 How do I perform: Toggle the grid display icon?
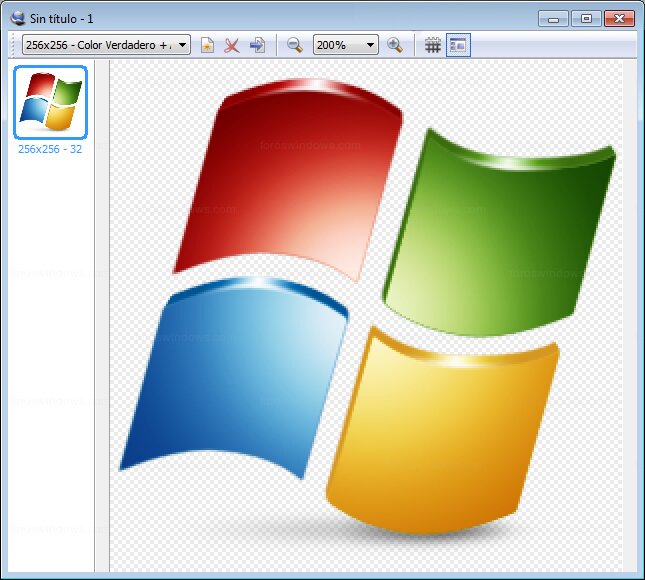433,45
